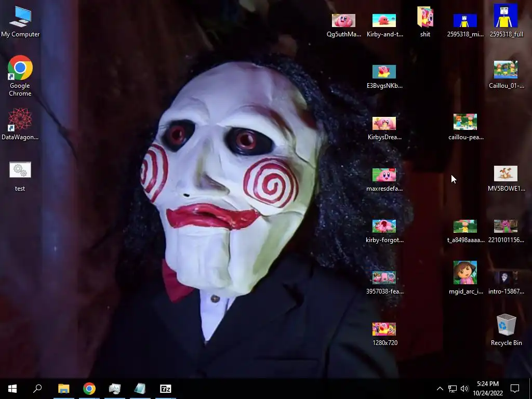Image resolution: width=532 pixels, height=399 pixels.
Task: Open the DataWagon desktop shortcut
Action: coord(20,124)
